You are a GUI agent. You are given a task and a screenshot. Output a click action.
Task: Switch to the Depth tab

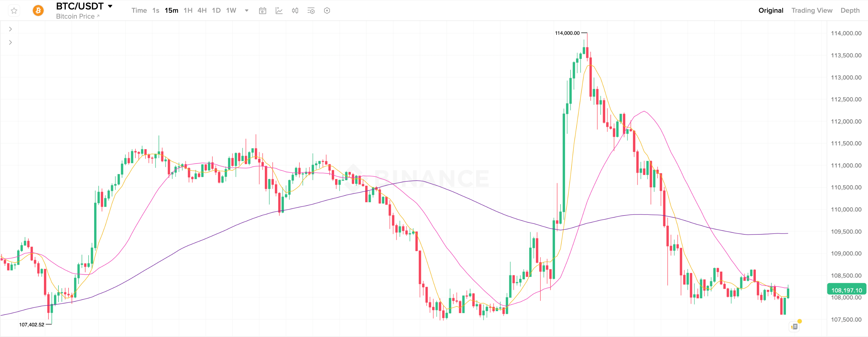click(850, 10)
